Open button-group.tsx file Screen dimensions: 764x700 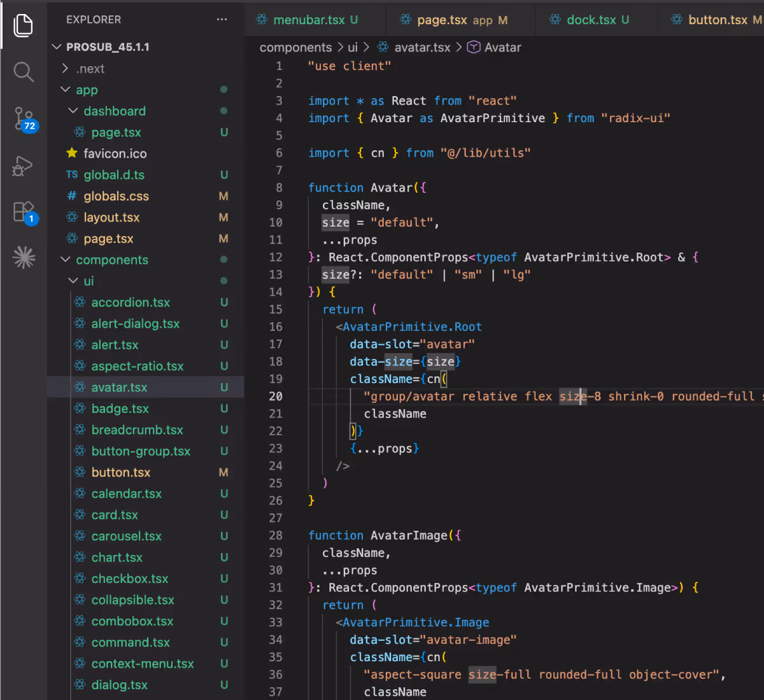146,451
